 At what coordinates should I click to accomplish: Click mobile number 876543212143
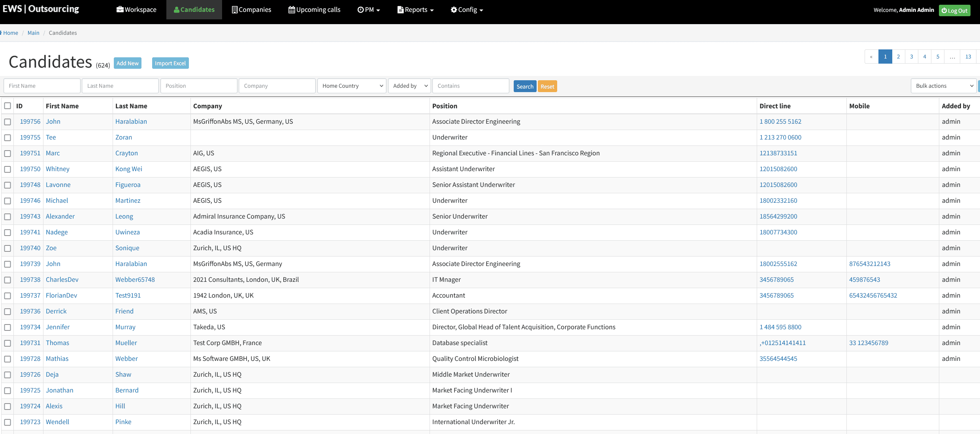pyautogui.click(x=870, y=264)
